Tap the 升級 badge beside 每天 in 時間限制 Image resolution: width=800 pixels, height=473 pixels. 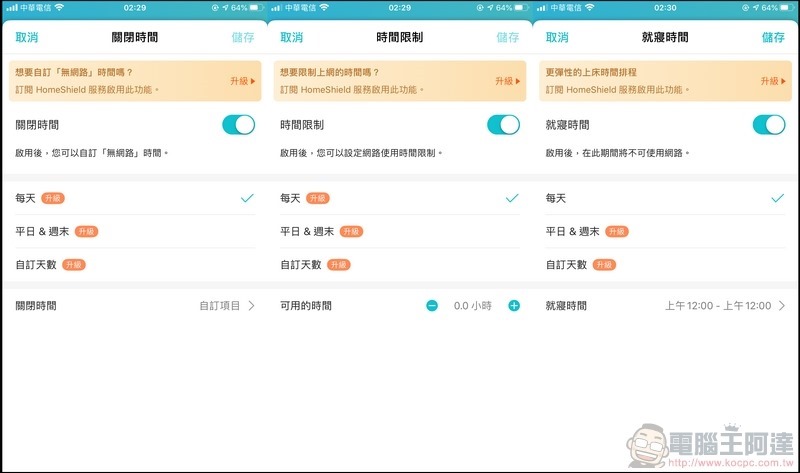pos(317,198)
